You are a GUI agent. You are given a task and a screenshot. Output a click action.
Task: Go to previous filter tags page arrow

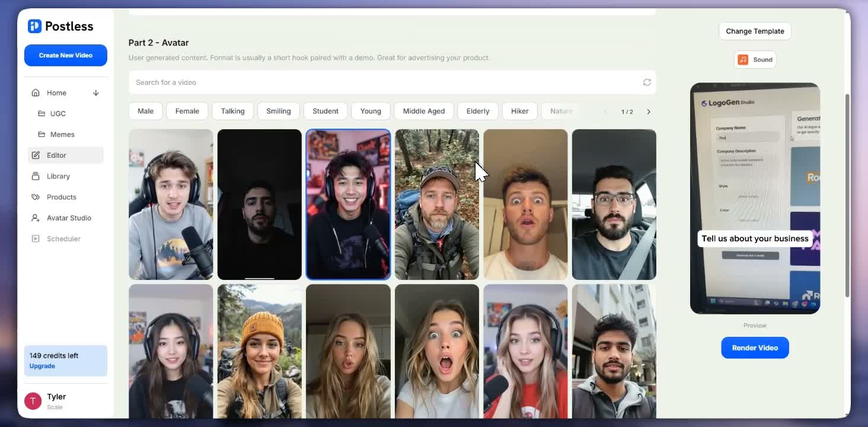(x=605, y=111)
